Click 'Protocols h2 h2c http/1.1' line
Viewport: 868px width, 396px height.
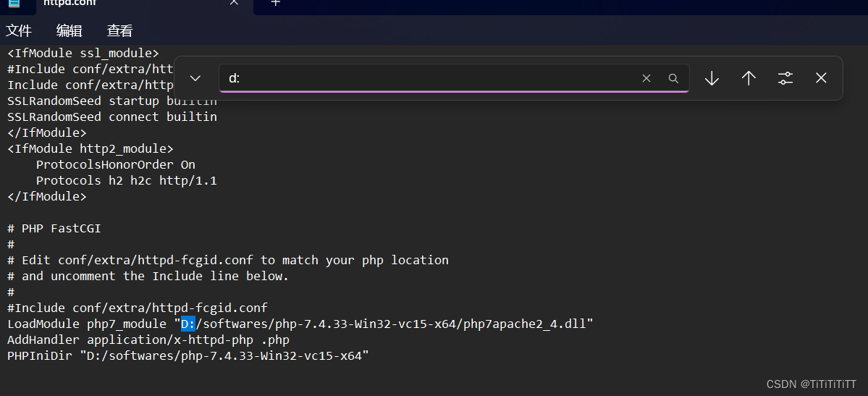[x=126, y=180]
